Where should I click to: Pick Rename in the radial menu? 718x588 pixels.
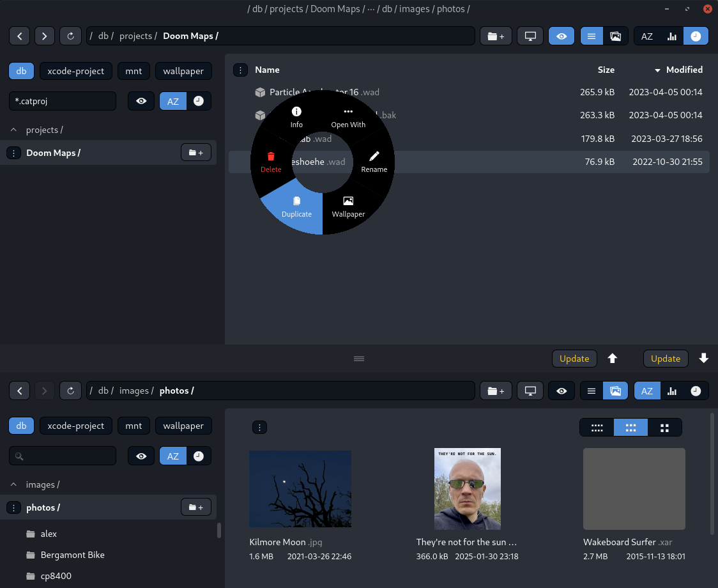coord(374,162)
